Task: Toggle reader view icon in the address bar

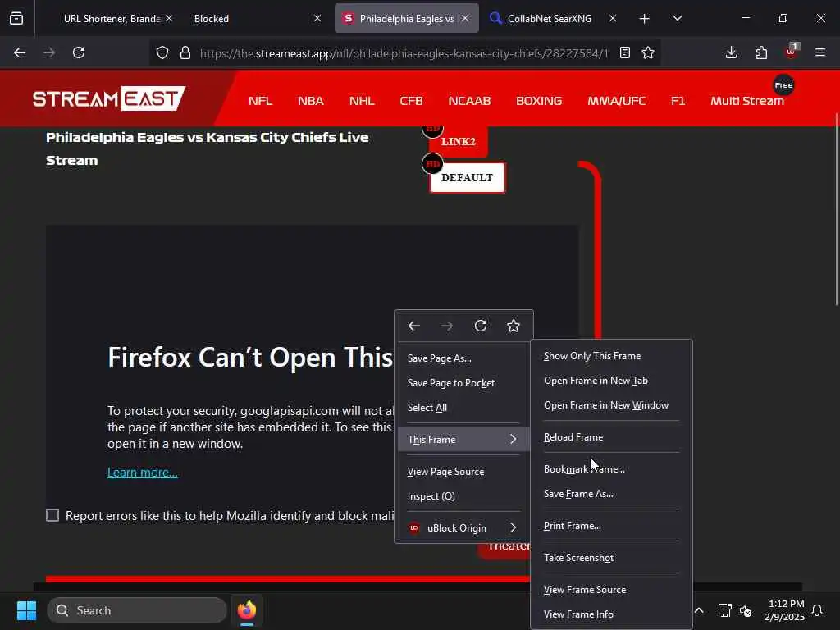Action: (624, 52)
